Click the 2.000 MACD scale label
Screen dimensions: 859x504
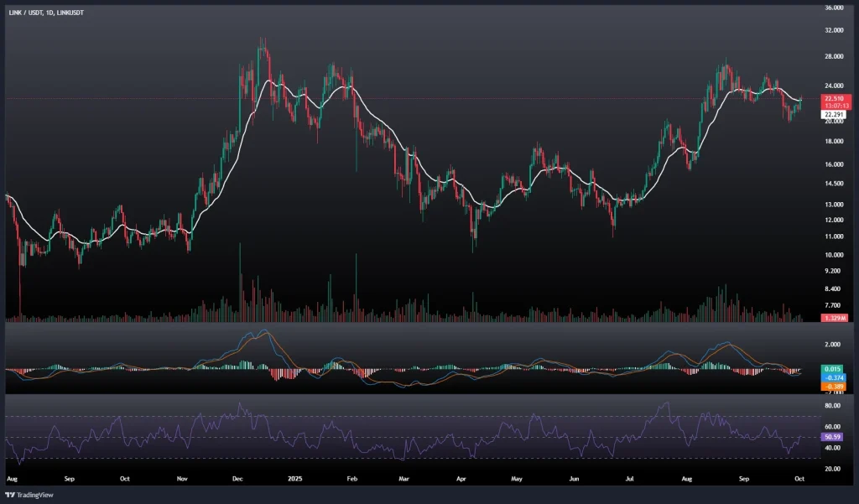833,344
